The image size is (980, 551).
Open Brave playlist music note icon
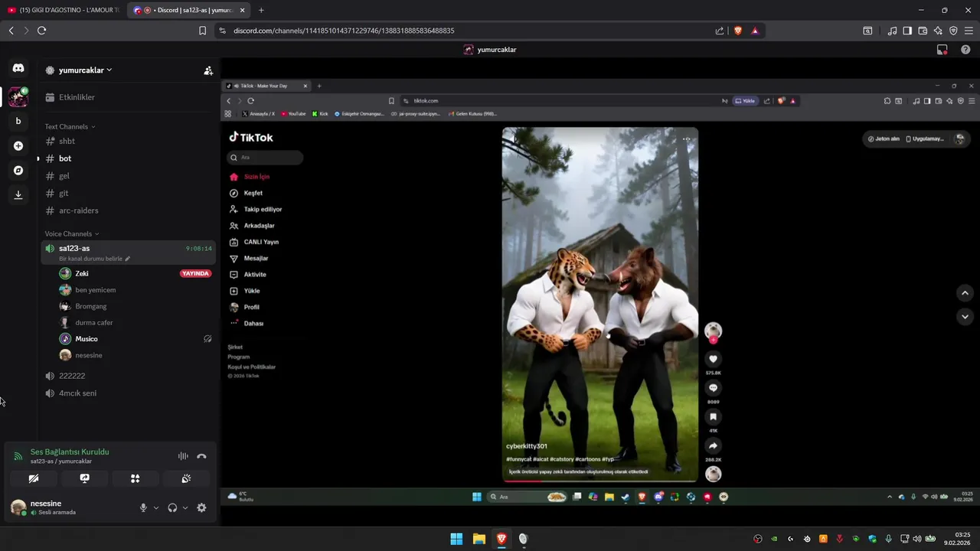pos(892,31)
